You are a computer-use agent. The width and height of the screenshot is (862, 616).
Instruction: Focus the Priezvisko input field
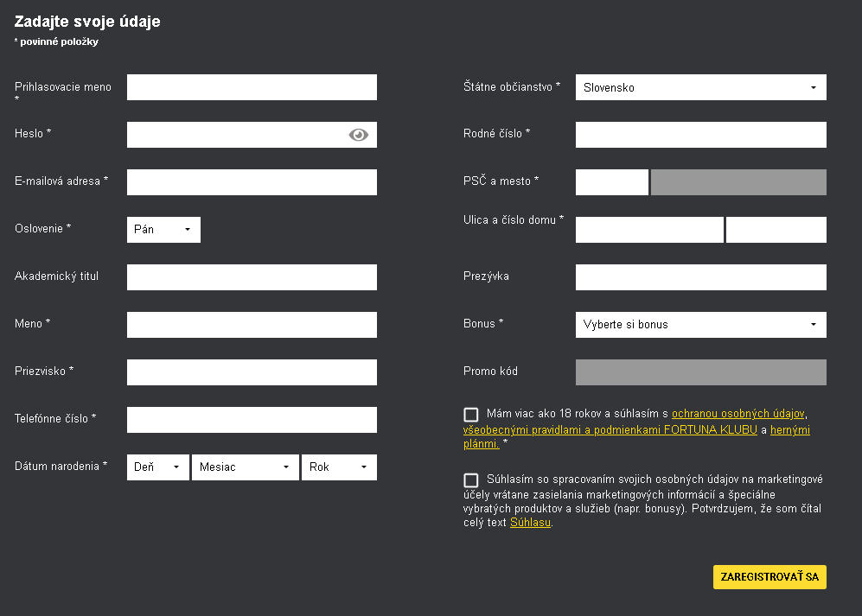[252, 372]
